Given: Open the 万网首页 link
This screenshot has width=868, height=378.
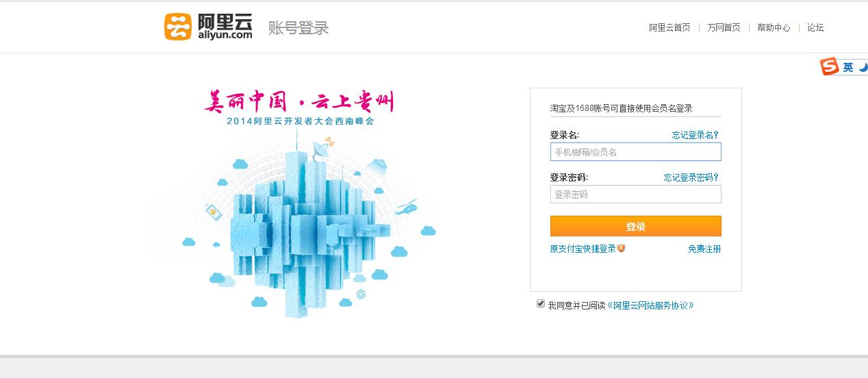Looking at the screenshot, I should point(724,28).
